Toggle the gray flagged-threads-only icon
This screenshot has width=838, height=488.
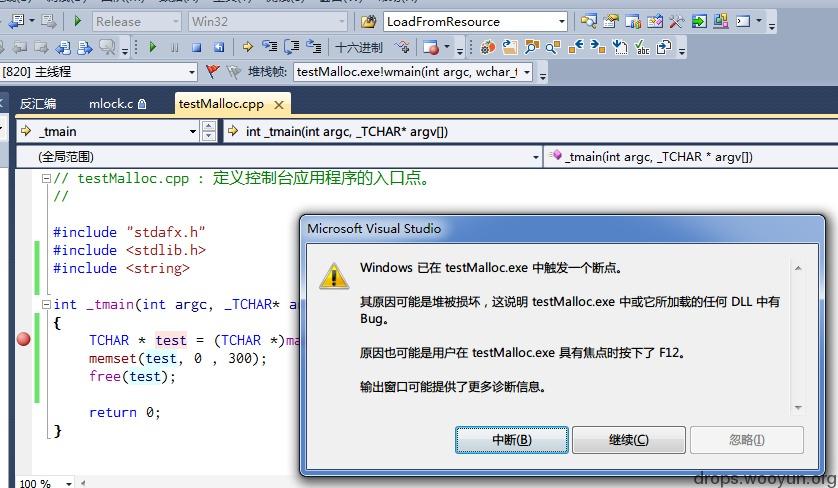[x=234, y=72]
